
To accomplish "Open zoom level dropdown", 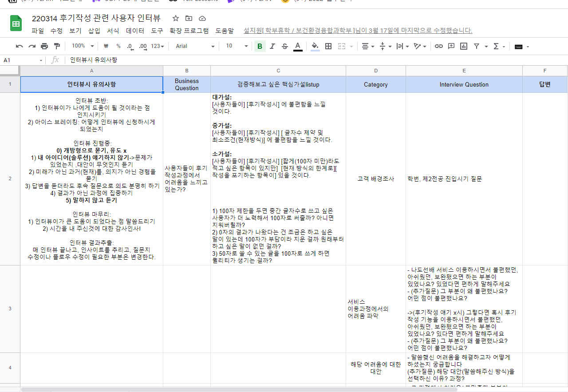I will pyautogui.click(x=83, y=46).
